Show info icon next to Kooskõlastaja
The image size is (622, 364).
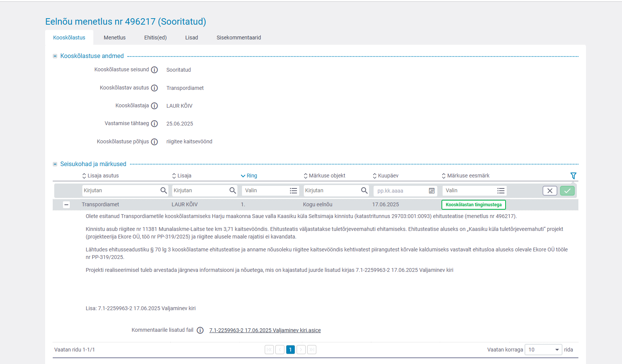(x=154, y=106)
